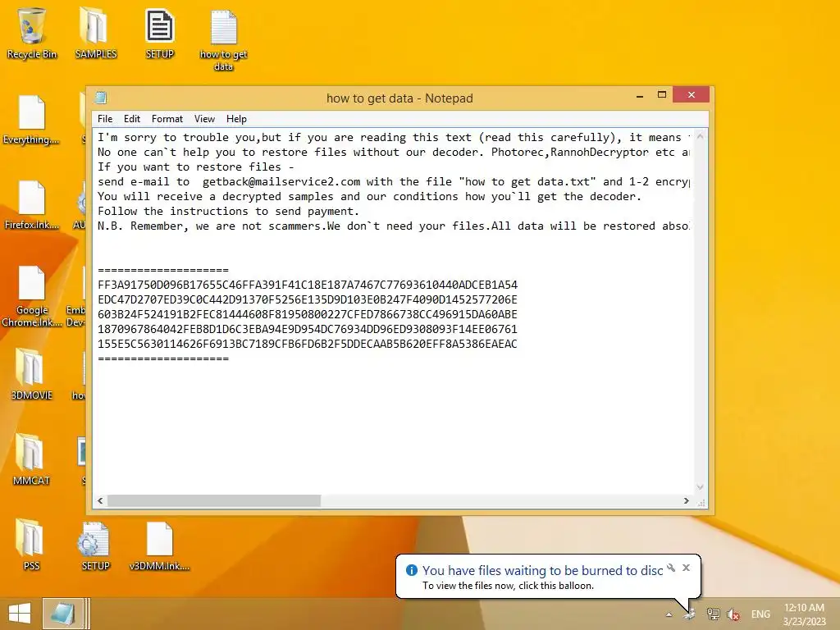The height and width of the screenshot is (630, 840).
Task: Click the vertical scroll down arrow
Action: coord(700,487)
